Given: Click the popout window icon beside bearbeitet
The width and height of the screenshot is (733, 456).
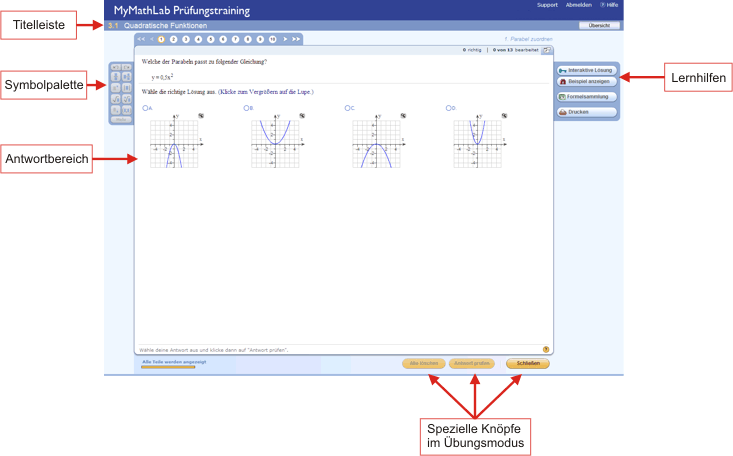Looking at the screenshot, I should click(546, 50).
